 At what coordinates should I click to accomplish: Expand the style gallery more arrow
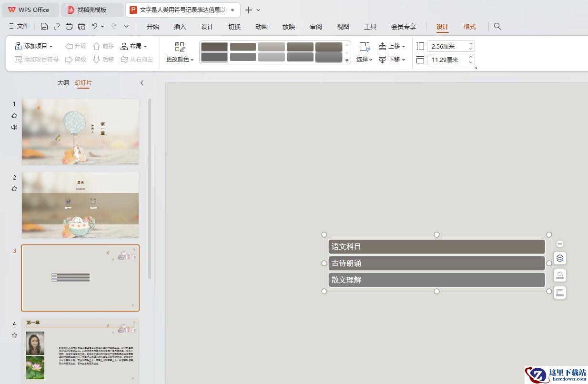click(347, 60)
